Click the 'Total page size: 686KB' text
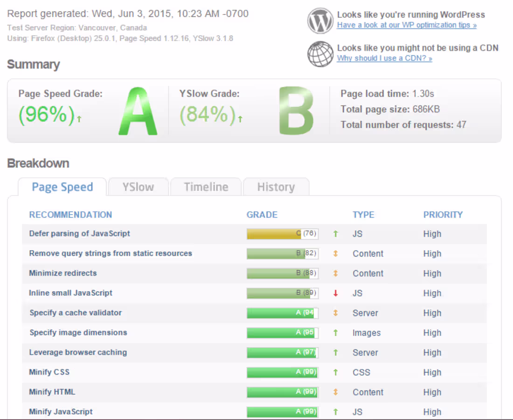Viewport: 513px width, 420px height. (390, 109)
